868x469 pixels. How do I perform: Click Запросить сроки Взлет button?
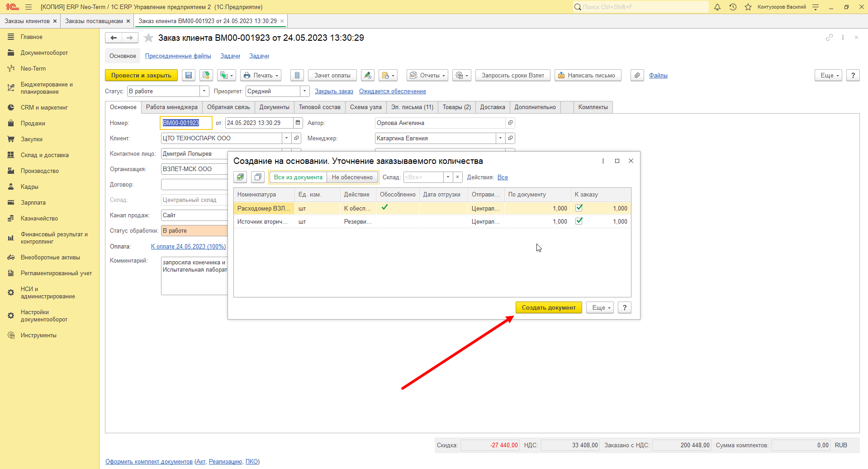pos(513,76)
